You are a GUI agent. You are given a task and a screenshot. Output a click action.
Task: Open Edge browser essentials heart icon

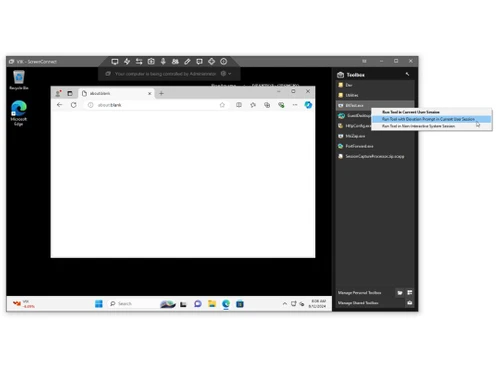click(x=281, y=105)
